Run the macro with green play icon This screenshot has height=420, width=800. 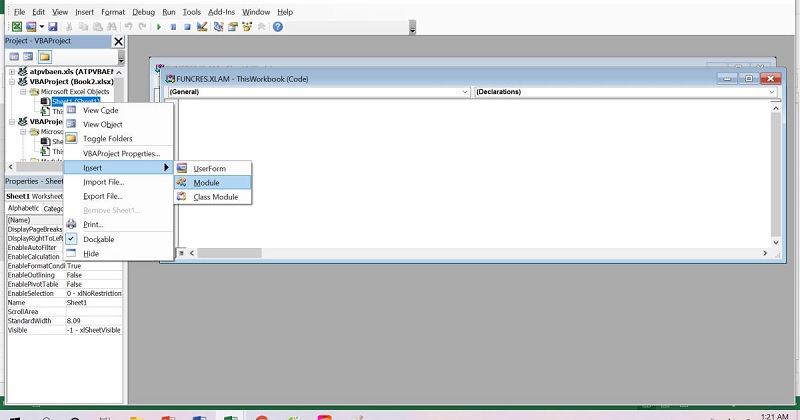coord(159,27)
